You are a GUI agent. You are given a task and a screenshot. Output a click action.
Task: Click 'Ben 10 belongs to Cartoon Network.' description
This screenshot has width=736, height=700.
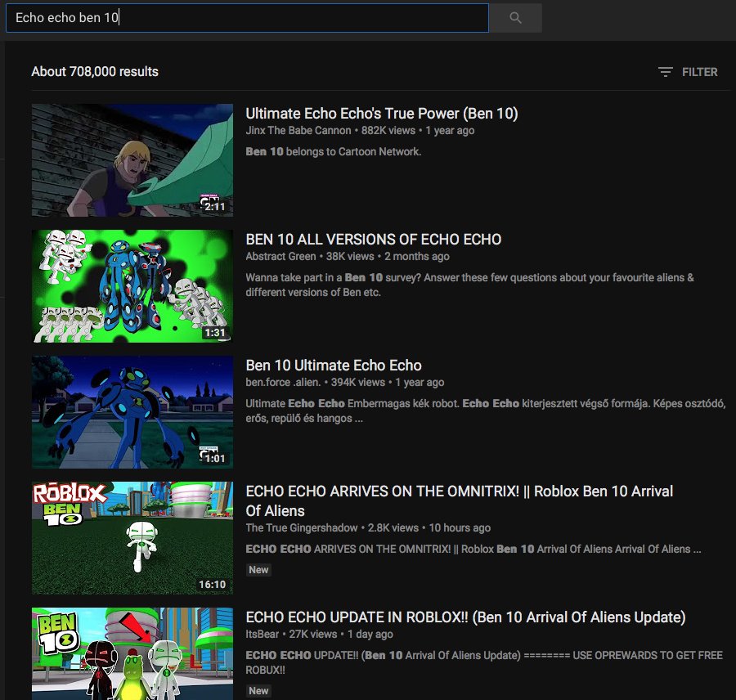click(x=334, y=151)
